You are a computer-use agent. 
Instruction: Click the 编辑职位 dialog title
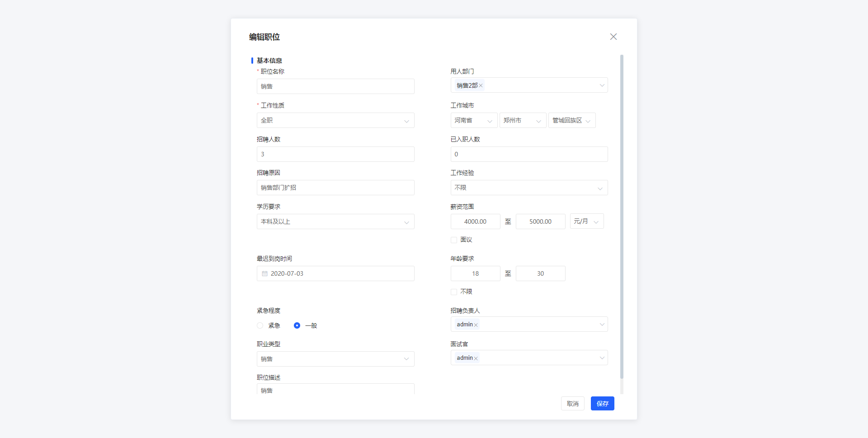pyautogui.click(x=264, y=37)
